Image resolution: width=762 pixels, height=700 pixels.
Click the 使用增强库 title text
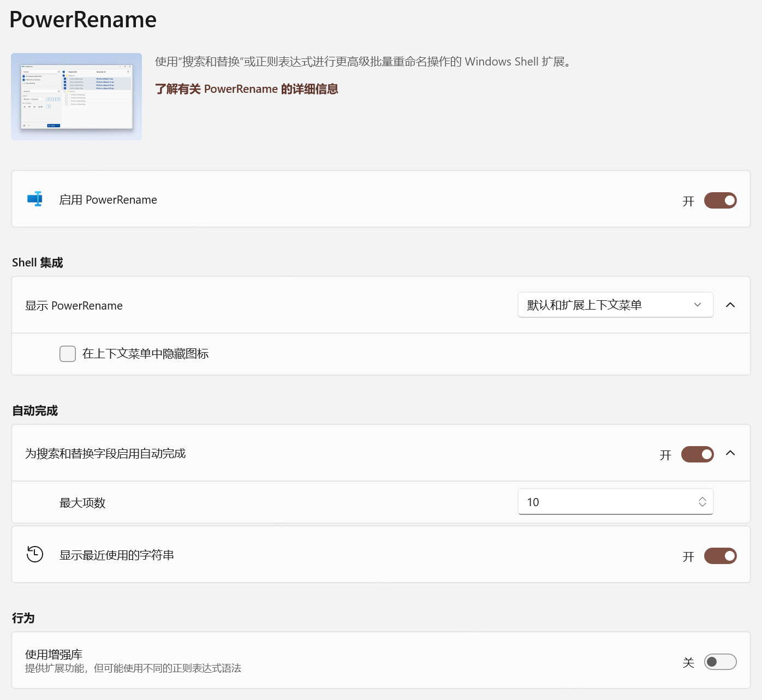click(x=53, y=654)
